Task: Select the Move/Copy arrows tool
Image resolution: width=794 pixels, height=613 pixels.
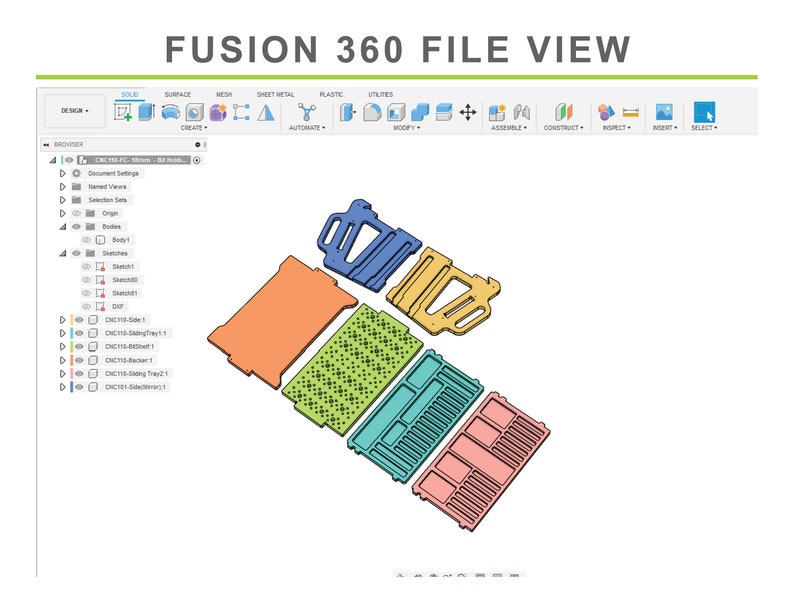Action: (468, 112)
